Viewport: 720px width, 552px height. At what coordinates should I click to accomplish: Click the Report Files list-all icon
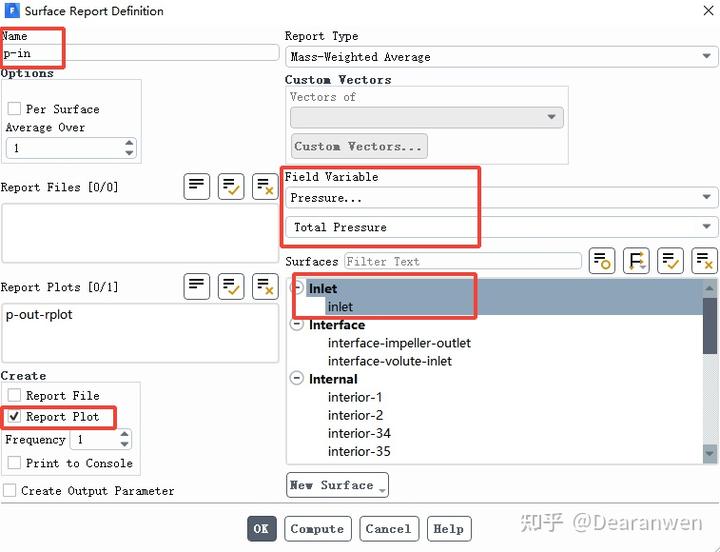click(197, 186)
